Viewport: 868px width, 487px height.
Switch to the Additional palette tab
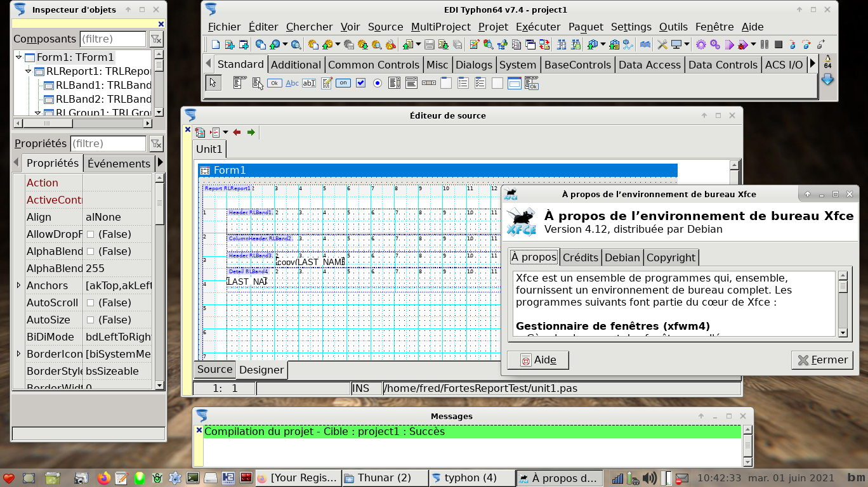(296, 65)
